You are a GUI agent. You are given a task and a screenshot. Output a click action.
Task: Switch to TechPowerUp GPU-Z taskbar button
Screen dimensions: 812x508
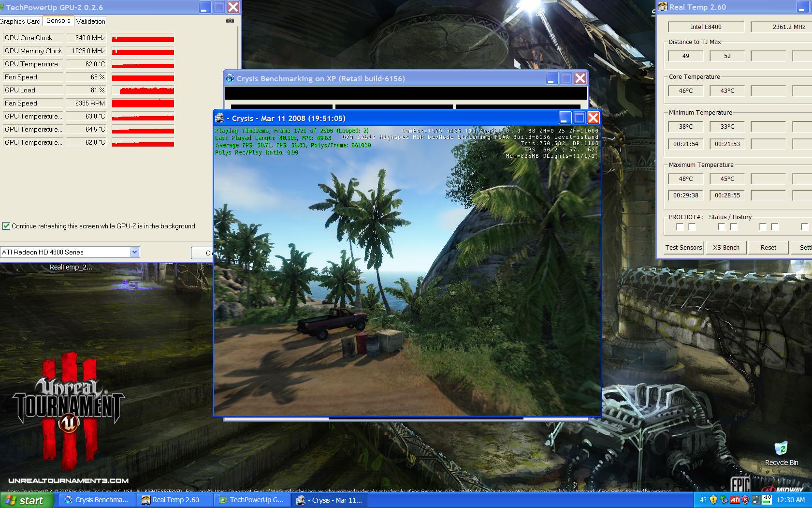coord(252,500)
